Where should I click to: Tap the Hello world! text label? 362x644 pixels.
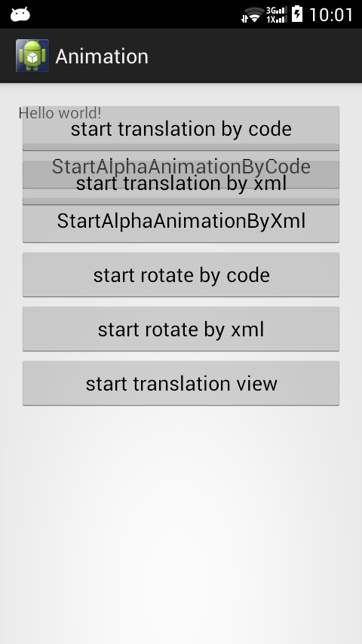(60, 113)
